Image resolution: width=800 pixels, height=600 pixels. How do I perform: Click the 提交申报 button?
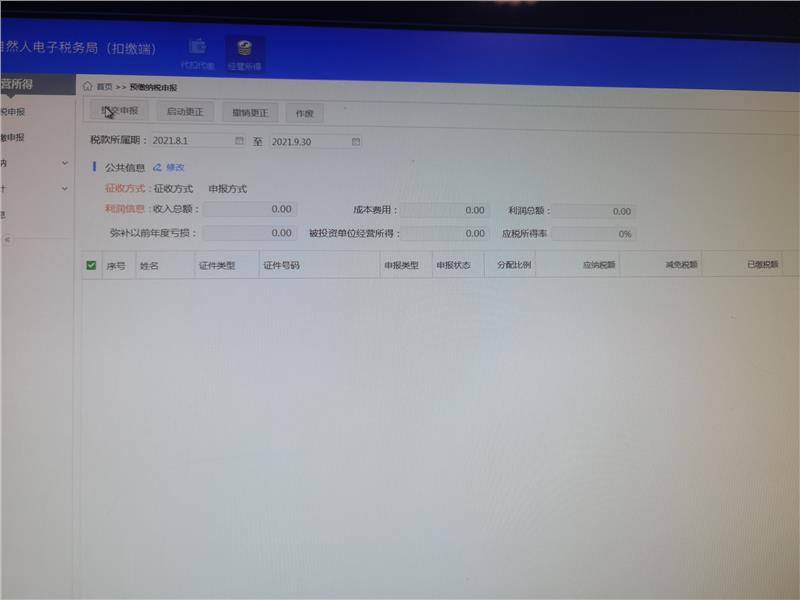(x=119, y=111)
